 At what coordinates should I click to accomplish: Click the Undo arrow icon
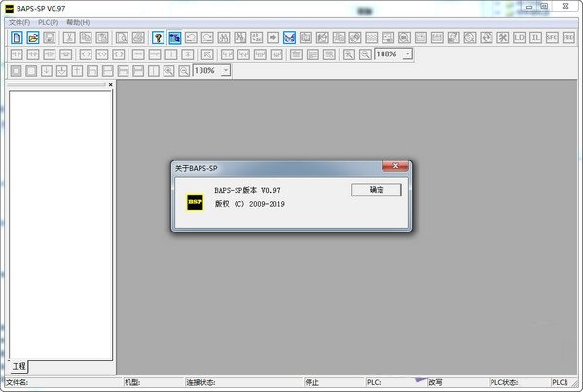click(x=191, y=38)
